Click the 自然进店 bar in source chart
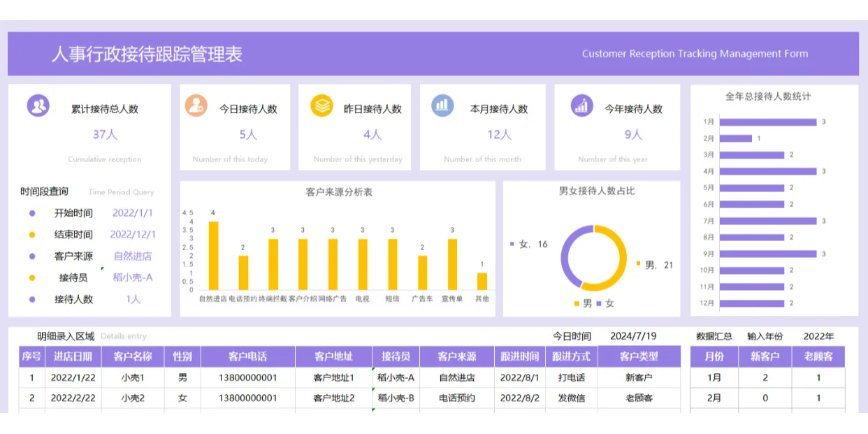Viewport: 868px width, 434px height. 213,256
